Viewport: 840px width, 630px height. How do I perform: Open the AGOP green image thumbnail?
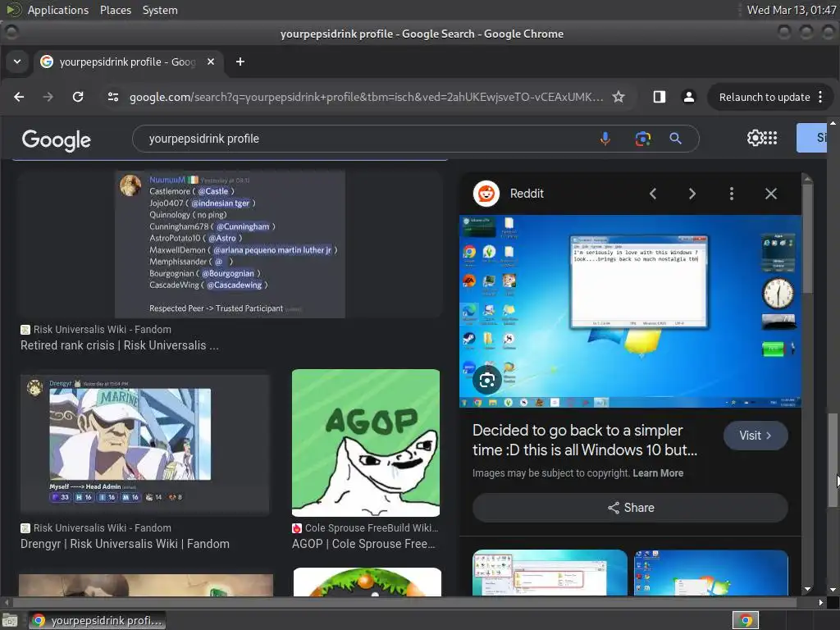[366, 442]
